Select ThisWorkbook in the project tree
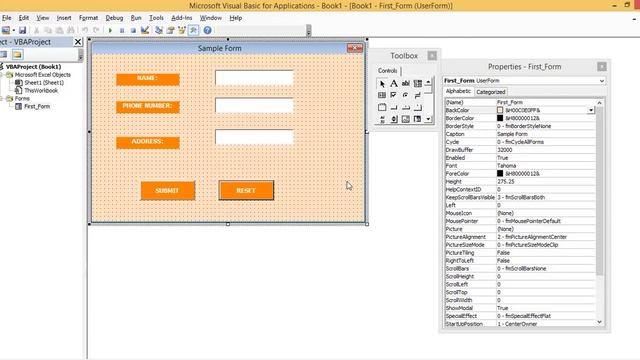This screenshot has height=360, width=640. pyautogui.click(x=41, y=91)
